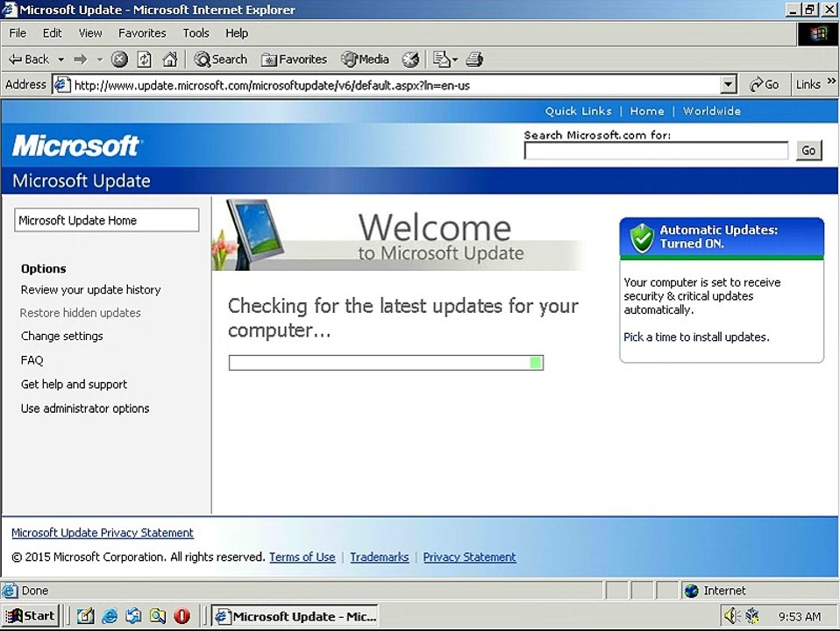The image size is (840, 631).
Task: Open the Forward history dropdown arrow
Action: click(100, 60)
